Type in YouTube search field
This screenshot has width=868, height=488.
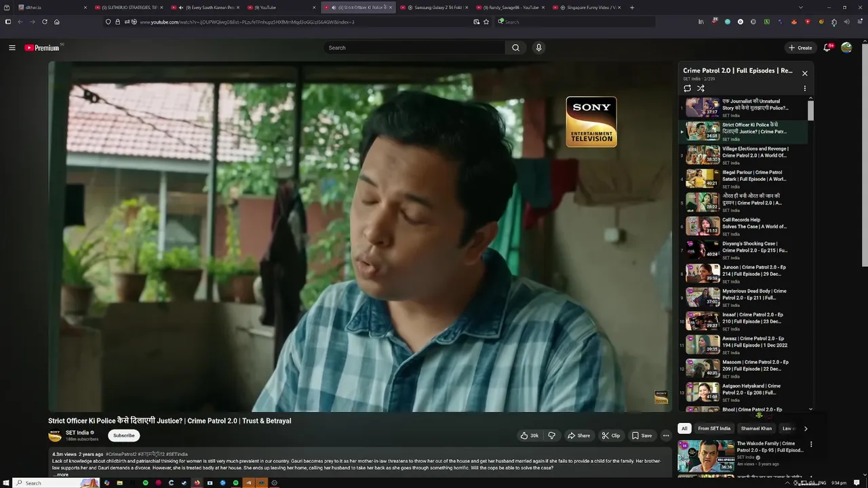pyautogui.click(x=414, y=47)
